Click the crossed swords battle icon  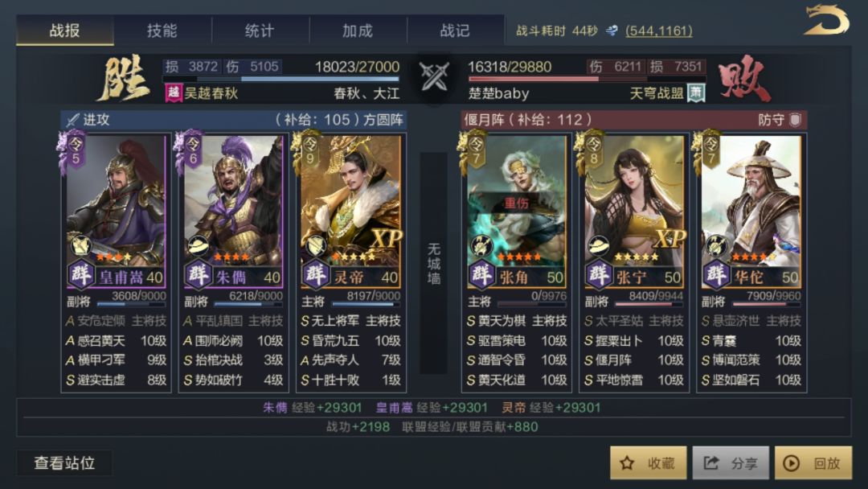point(434,76)
